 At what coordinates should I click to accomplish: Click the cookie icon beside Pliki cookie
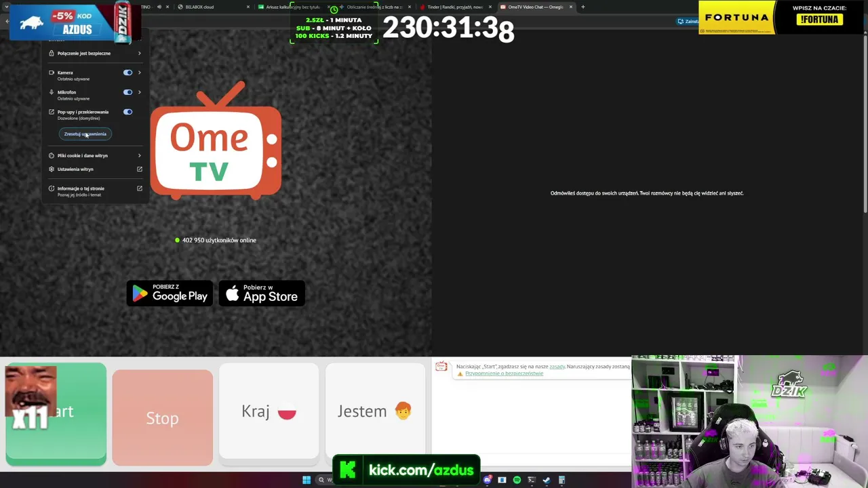(52, 155)
